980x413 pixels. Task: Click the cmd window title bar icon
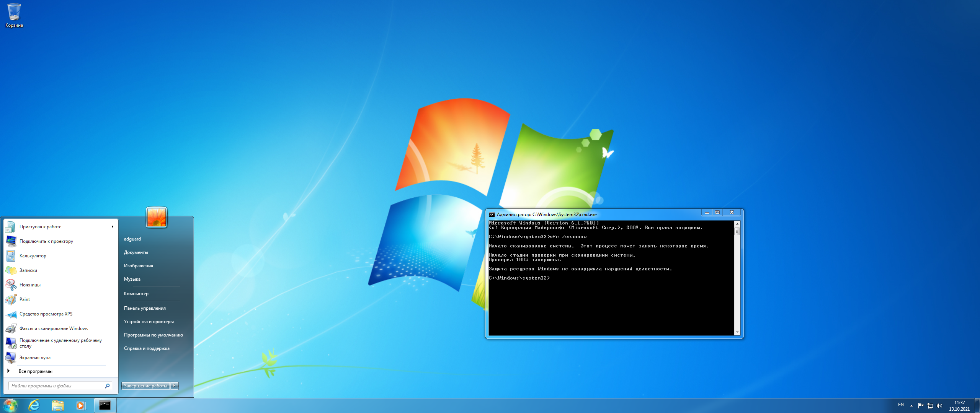[x=492, y=215]
